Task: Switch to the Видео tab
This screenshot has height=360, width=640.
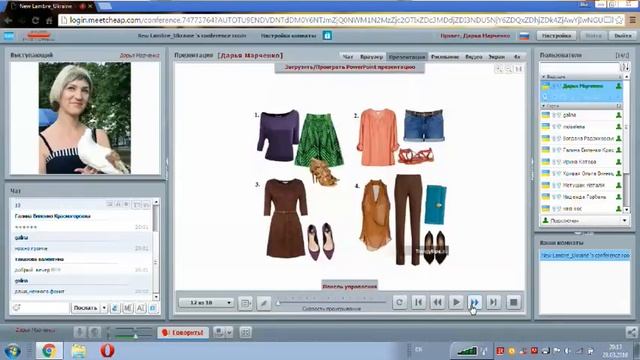Action: pyautogui.click(x=473, y=57)
